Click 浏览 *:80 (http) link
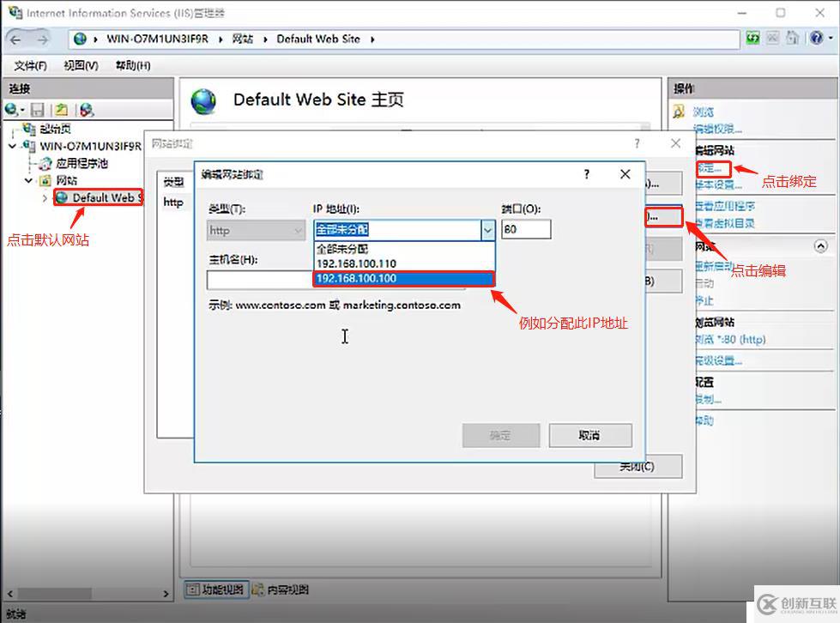Viewport: 840px width, 623px height. (x=731, y=339)
